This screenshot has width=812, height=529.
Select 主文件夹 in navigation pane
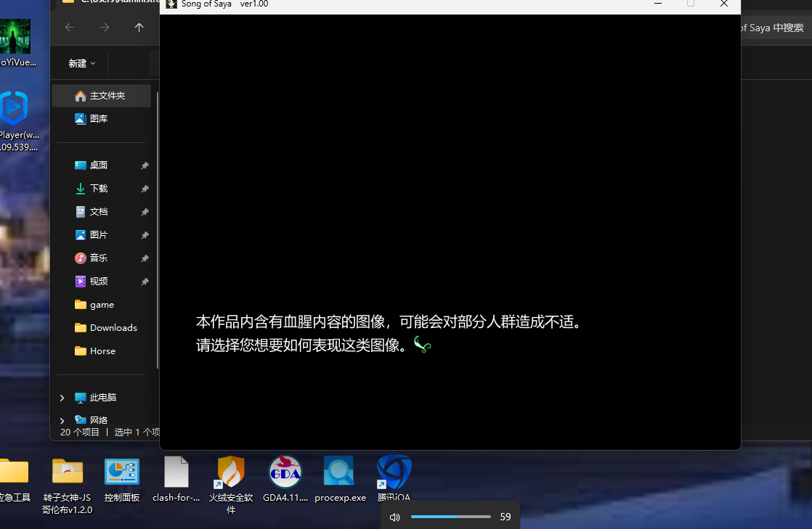(x=107, y=96)
